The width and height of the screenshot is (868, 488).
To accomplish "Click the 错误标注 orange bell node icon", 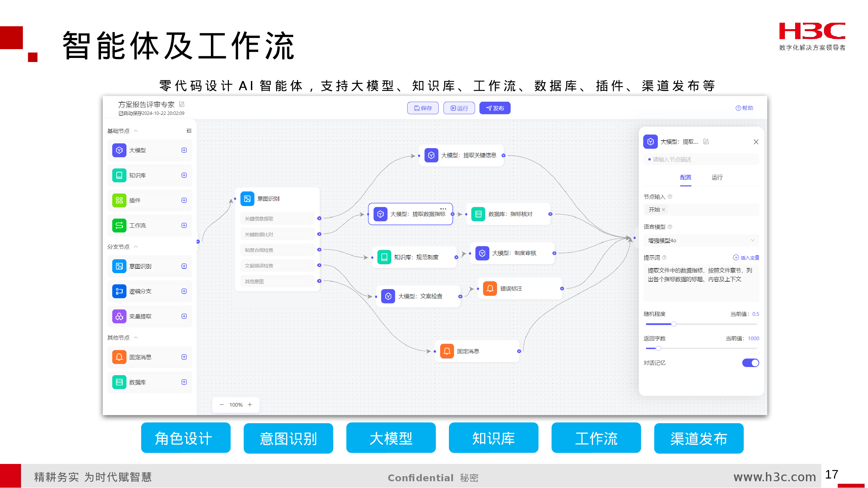I will (490, 288).
